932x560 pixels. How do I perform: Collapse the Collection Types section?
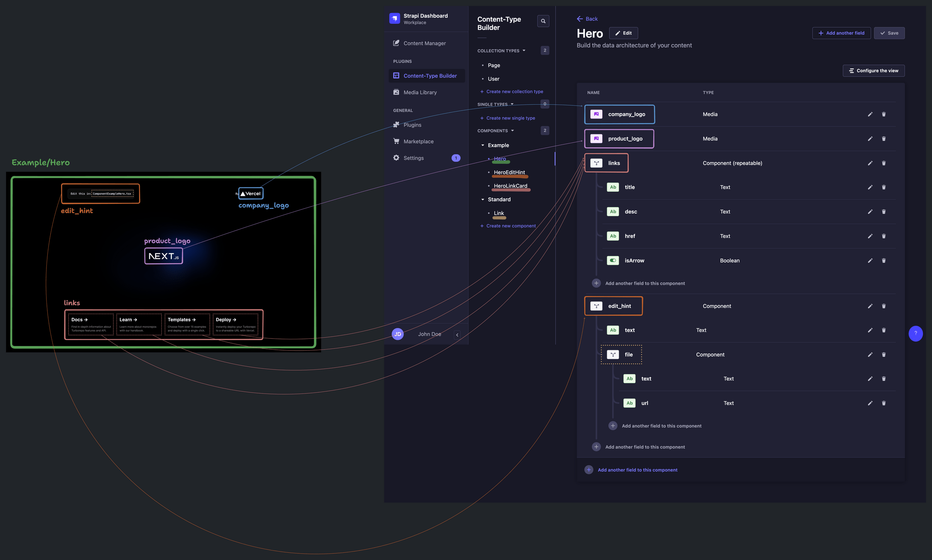coord(524,51)
